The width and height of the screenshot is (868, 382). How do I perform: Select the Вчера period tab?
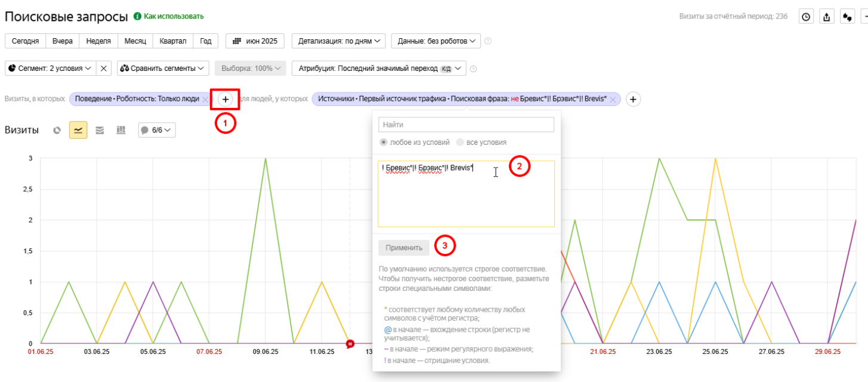(63, 41)
